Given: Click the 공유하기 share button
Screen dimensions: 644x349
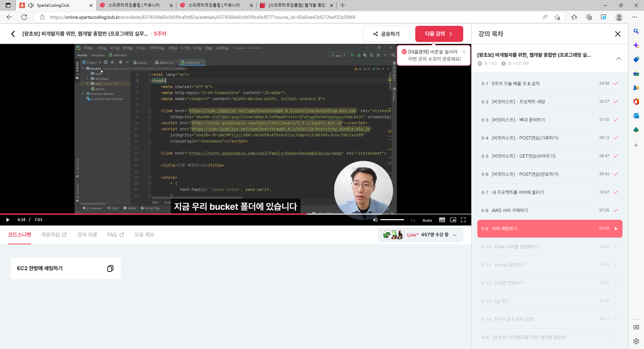Looking at the screenshot, I should [386, 34].
